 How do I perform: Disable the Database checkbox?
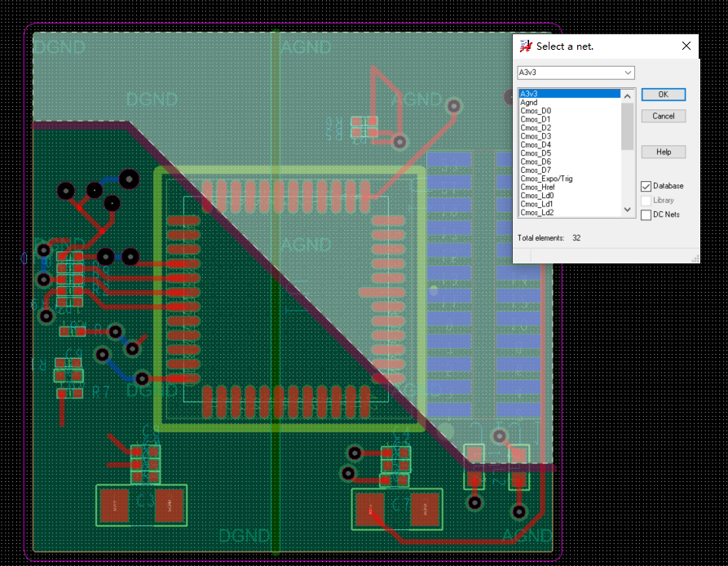pyautogui.click(x=646, y=185)
